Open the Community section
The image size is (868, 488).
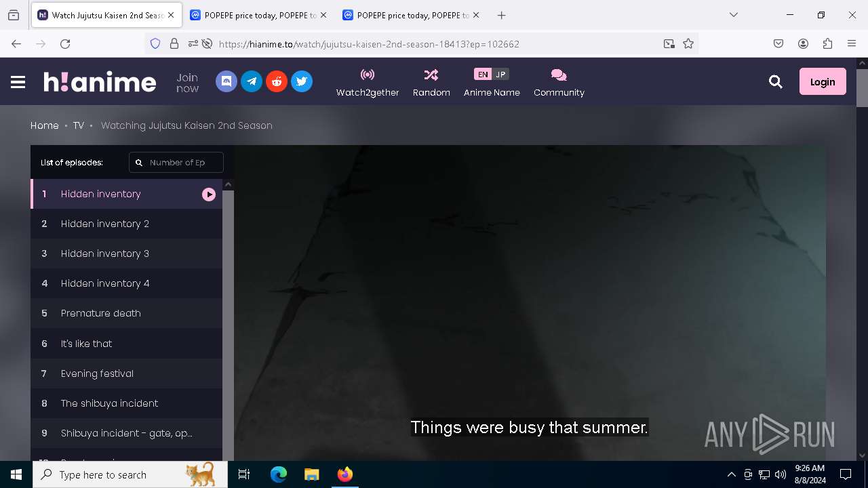559,83
